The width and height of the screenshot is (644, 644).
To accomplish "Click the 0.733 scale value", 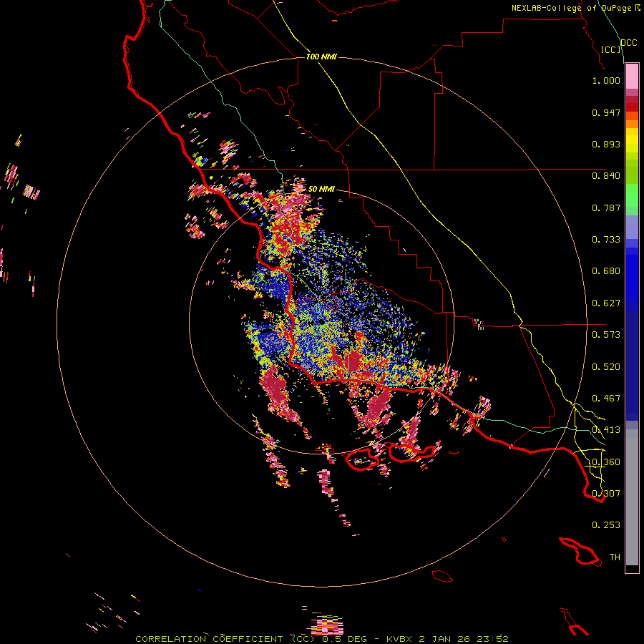I will (606, 240).
